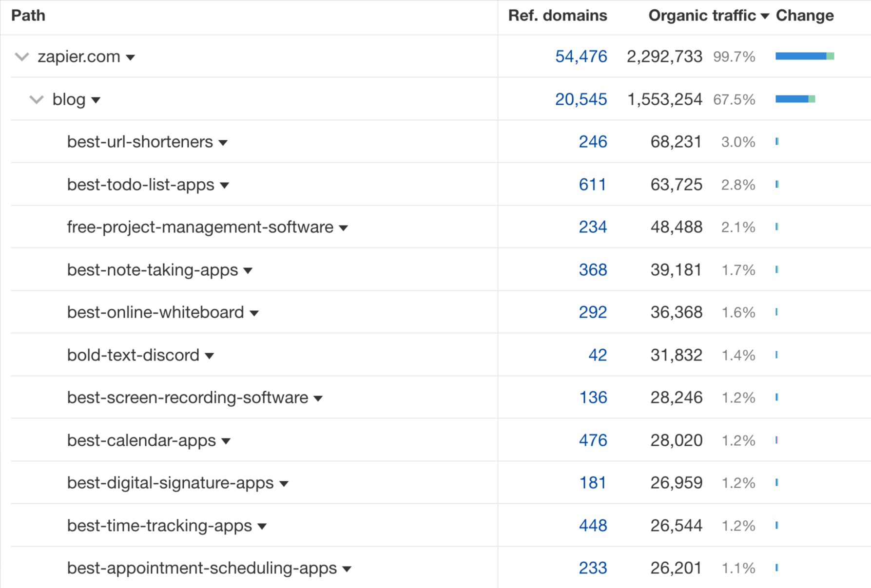Open the dropdown next to zapier.com
The height and width of the screenshot is (588, 871).
131,57
